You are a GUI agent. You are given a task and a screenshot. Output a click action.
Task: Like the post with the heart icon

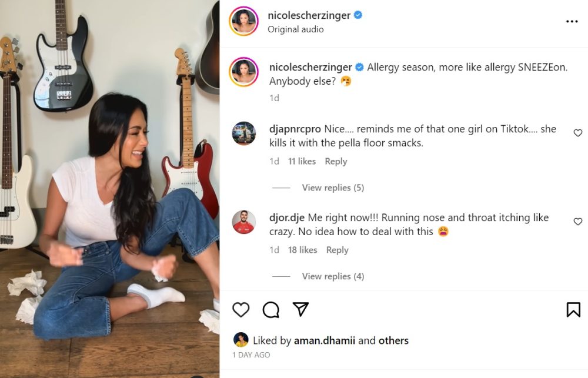(241, 309)
